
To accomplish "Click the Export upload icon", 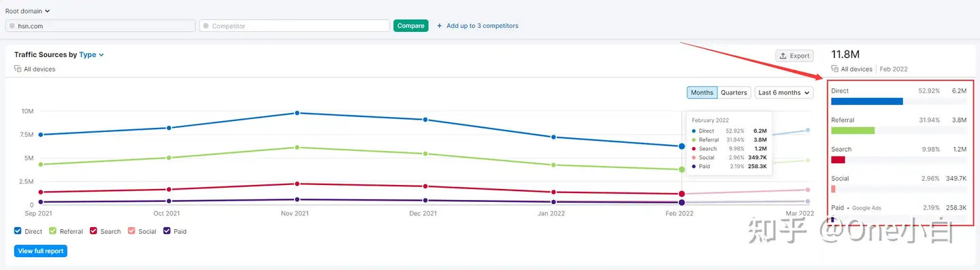I will point(783,56).
